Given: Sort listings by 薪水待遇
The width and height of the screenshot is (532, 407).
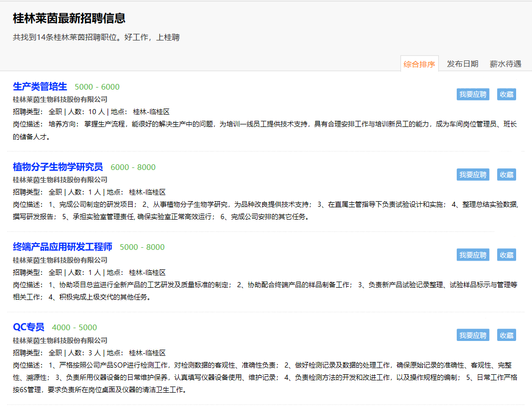Looking at the screenshot, I should (x=505, y=64).
